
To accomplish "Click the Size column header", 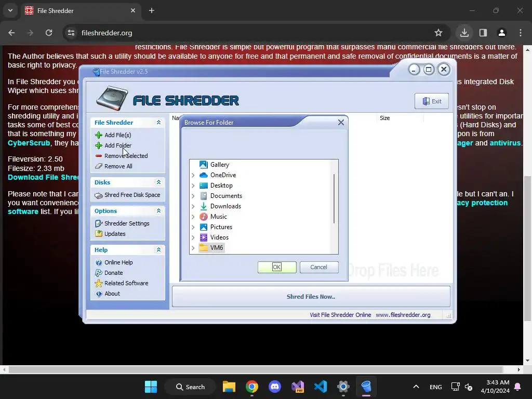I will pos(400,118).
